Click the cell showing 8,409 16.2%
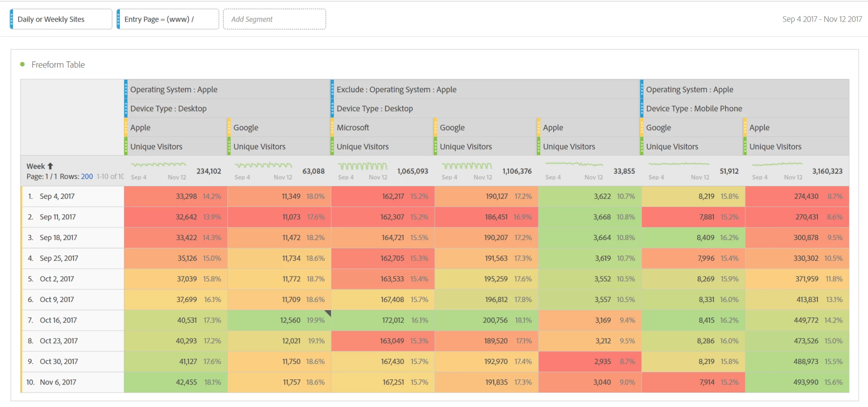868x407 pixels. (x=693, y=237)
